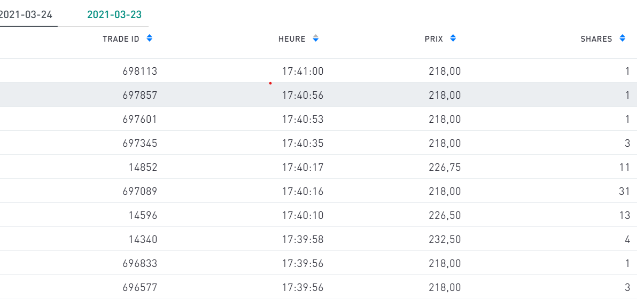Viewport: 644px width, 299px height.
Task: Select the PRIX column header label
Action: (433, 39)
